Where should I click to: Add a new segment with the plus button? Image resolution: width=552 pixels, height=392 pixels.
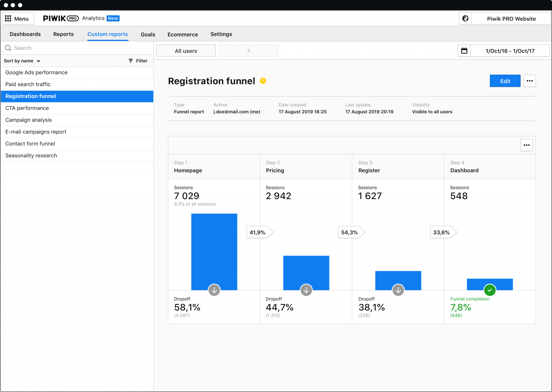point(248,50)
